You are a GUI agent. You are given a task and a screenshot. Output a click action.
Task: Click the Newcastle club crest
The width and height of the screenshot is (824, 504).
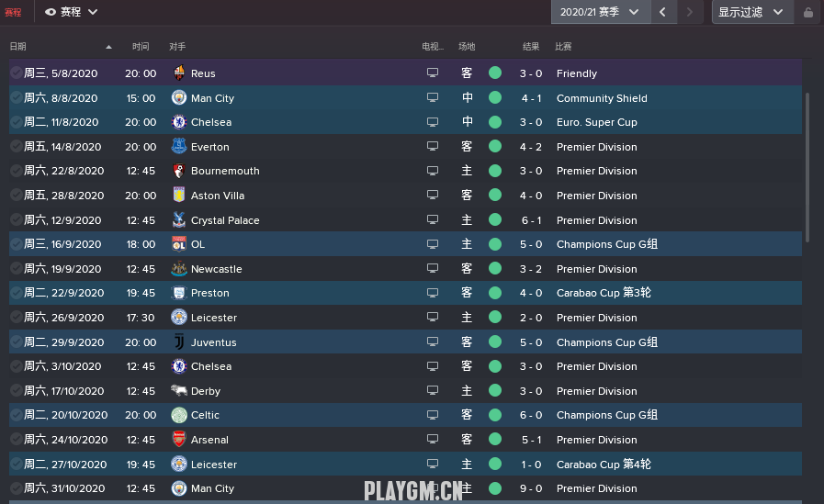(x=179, y=268)
